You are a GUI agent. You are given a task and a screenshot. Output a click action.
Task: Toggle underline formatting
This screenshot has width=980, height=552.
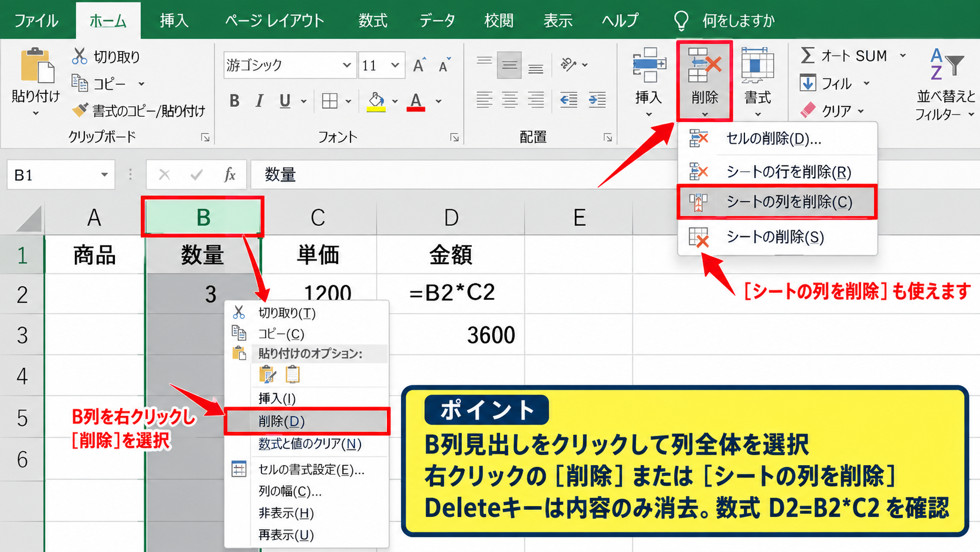point(285,101)
